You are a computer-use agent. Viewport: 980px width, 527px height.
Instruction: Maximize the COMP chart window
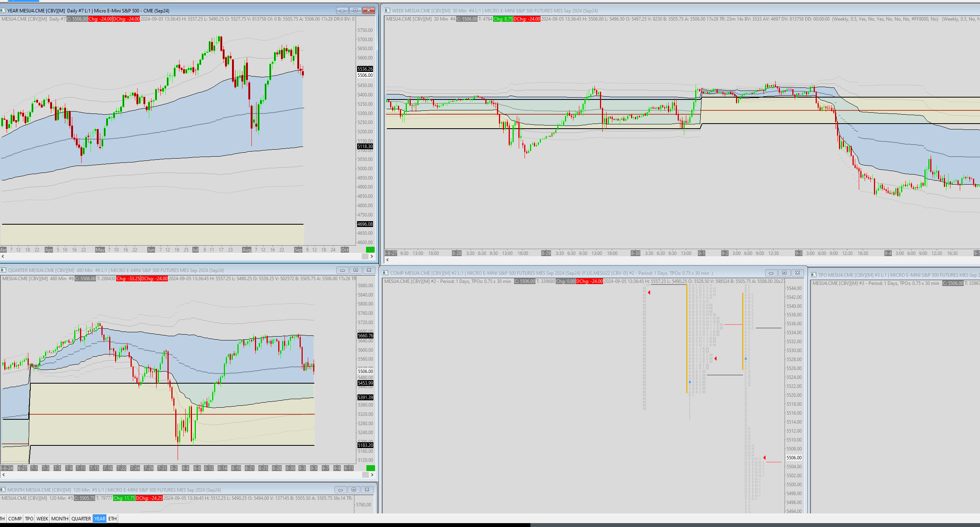click(x=784, y=273)
